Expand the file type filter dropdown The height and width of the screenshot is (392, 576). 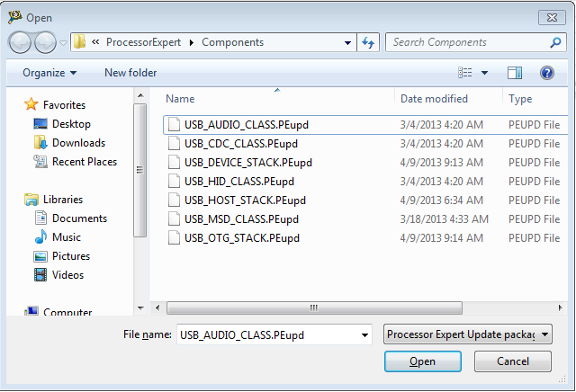pos(468,334)
